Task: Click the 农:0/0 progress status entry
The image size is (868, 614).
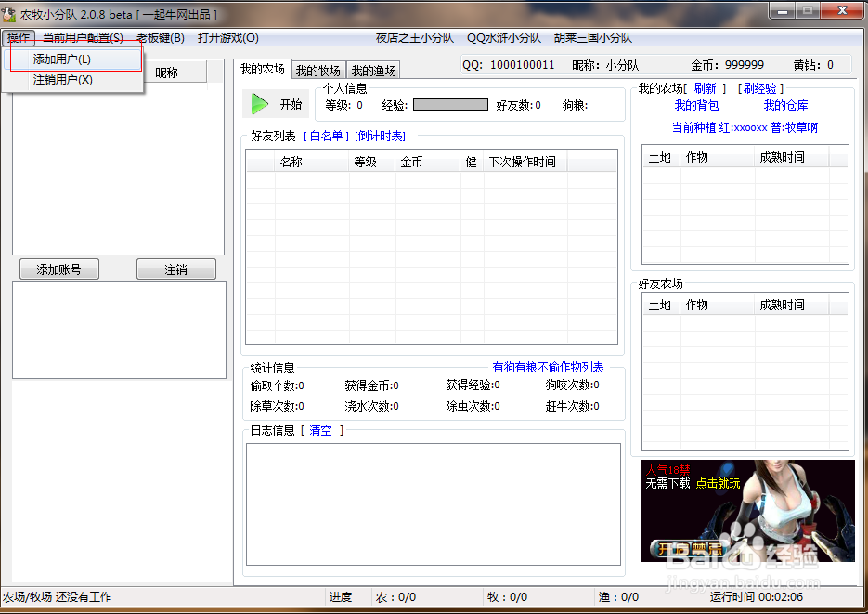Action: [x=395, y=597]
